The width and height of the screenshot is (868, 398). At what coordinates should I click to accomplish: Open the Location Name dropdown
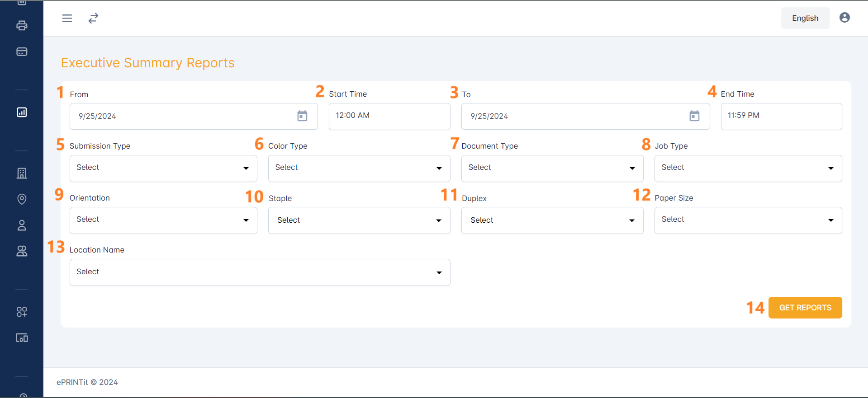(260, 272)
